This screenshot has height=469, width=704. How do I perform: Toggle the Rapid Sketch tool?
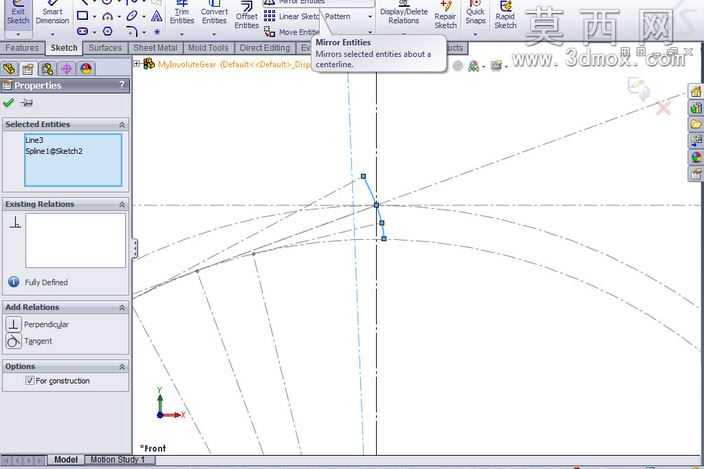pos(505,16)
